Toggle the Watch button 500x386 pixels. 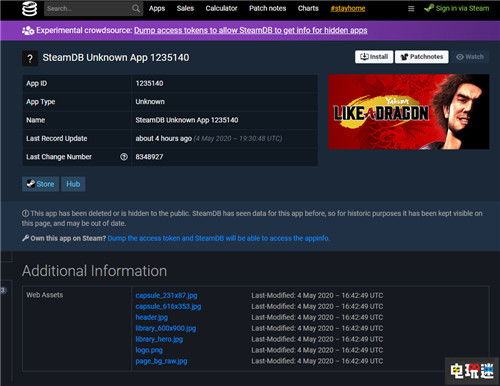[470, 57]
